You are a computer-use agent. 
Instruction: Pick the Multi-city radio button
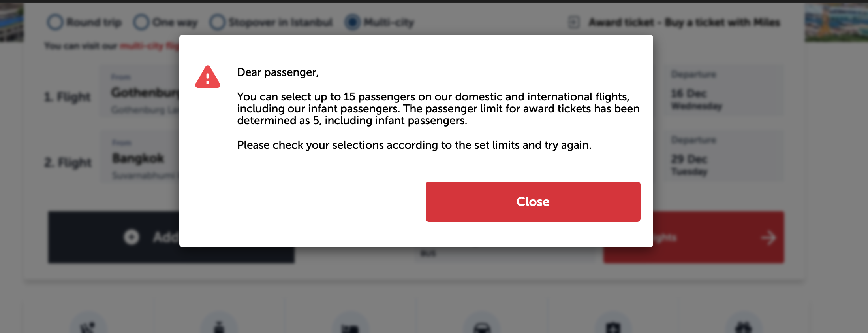coord(353,22)
